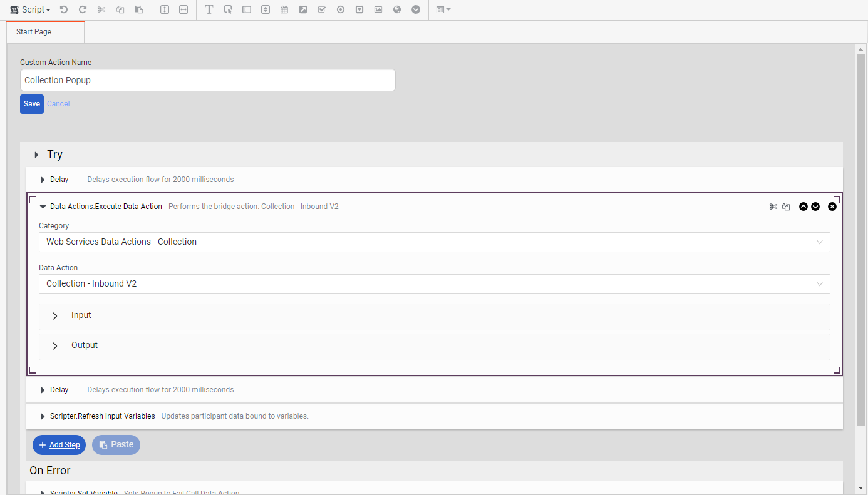Move the Execute Data Action step up
Viewport: 868px width, 495px height.
point(803,207)
